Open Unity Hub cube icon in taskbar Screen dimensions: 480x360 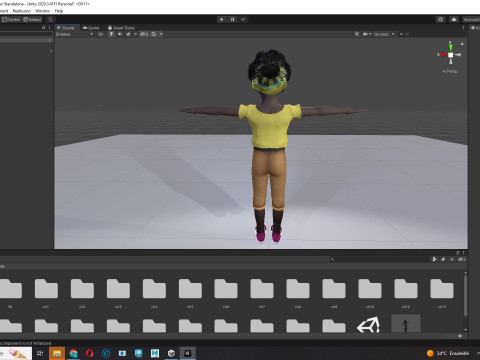pyautogui.click(x=171, y=353)
